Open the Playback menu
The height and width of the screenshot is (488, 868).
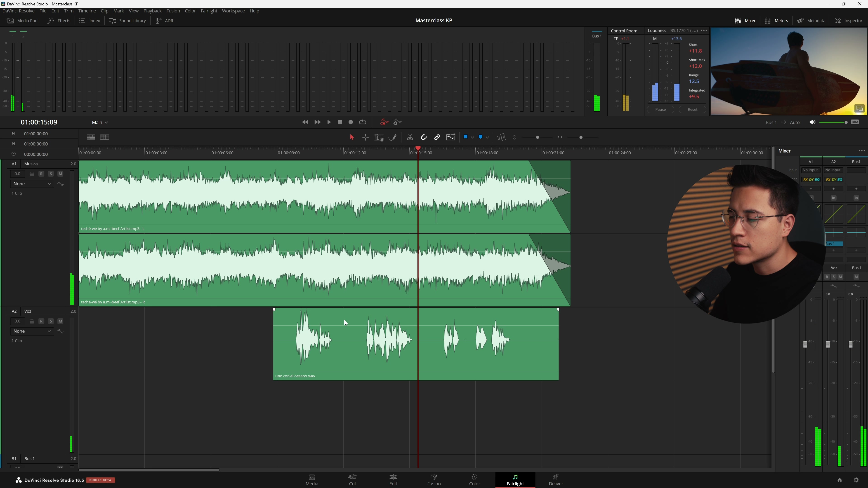tap(152, 11)
